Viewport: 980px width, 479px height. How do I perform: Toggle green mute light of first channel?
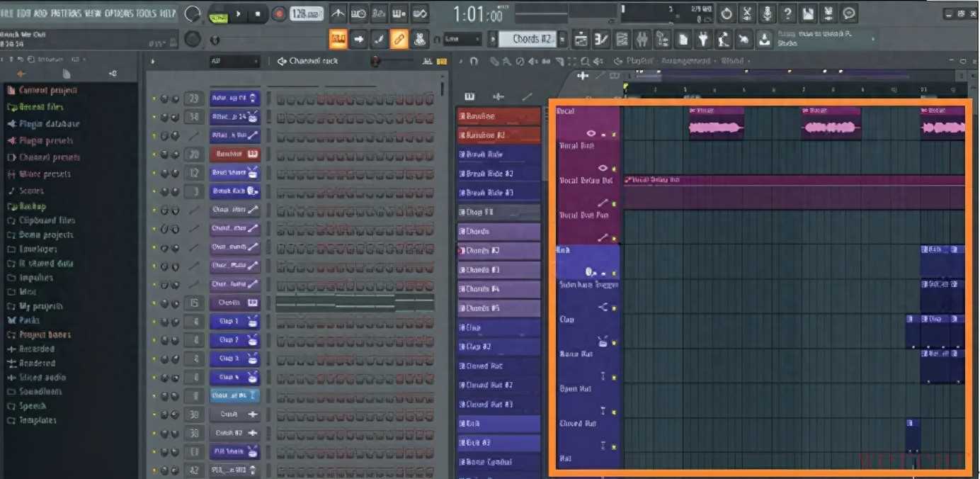[154, 98]
